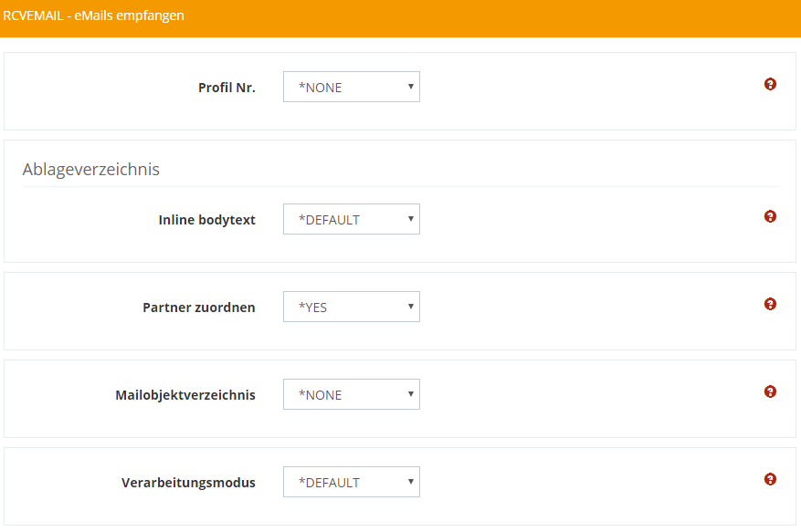The image size is (801, 532).
Task: View help for Verarbeitungsmodus setting
Action: click(770, 479)
